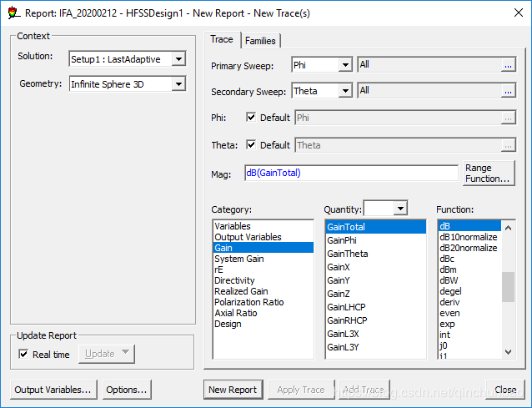
Task: Open the Quantity filter dropdown
Action: pyautogui.click(x=400, y=208)
